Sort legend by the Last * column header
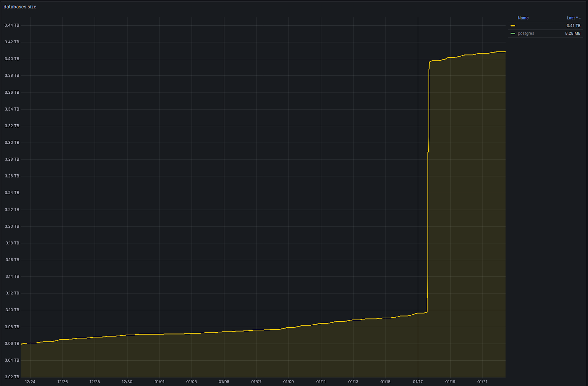The height and width of the screenshot is (386, 588). pos(574,18)
